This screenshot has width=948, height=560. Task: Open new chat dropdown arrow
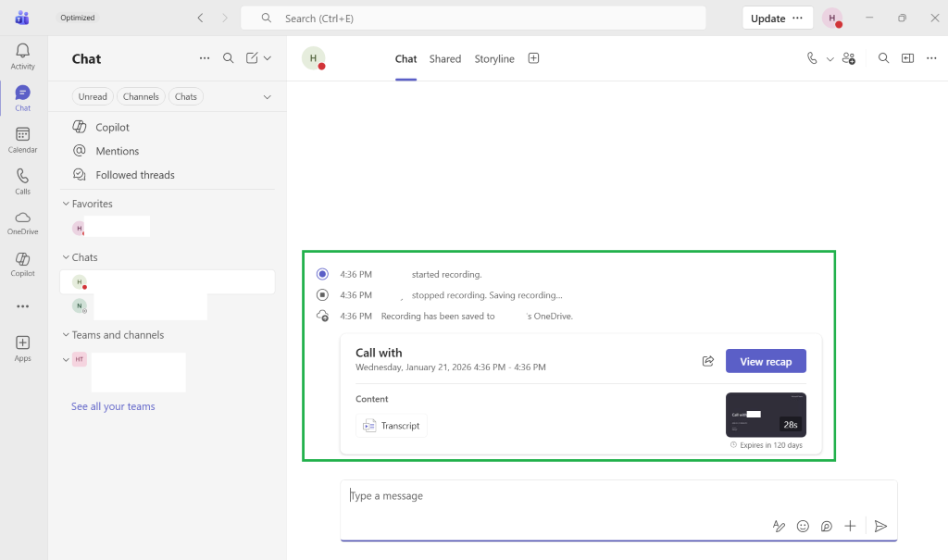[x=268, y=58]
